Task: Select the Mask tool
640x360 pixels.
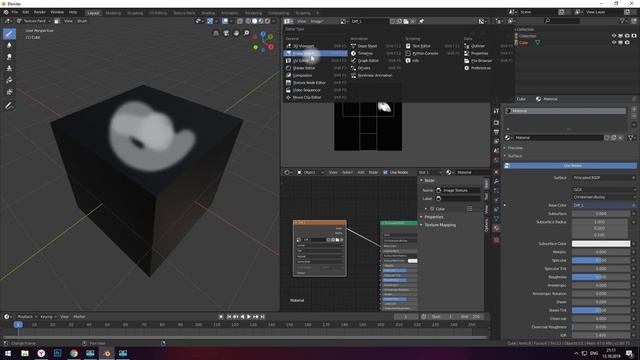Action: pos(9,92)
